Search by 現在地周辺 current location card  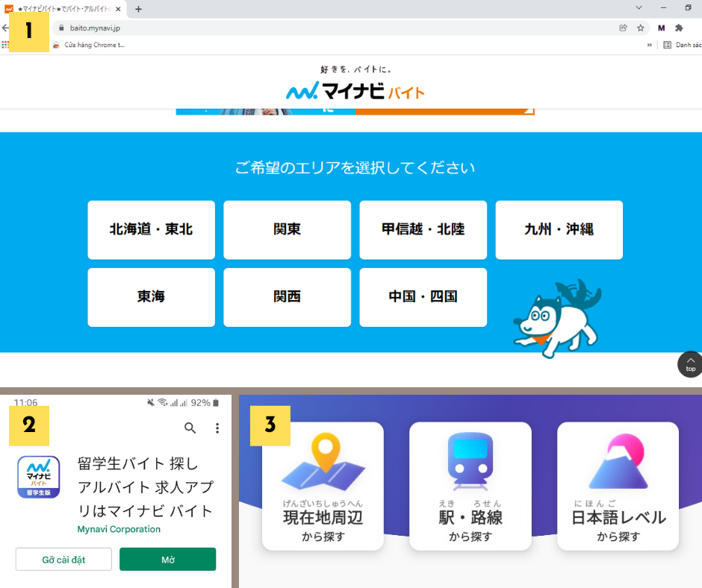[323, 486]
